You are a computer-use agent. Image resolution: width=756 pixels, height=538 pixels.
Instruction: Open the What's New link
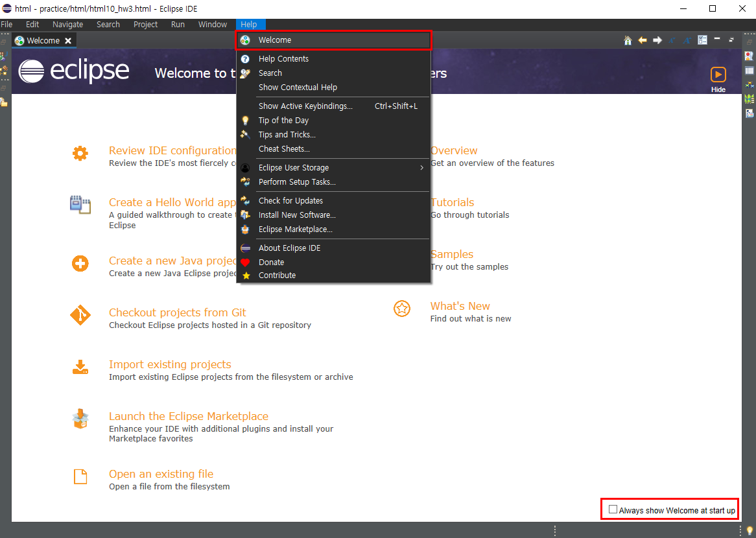point(460,306)
